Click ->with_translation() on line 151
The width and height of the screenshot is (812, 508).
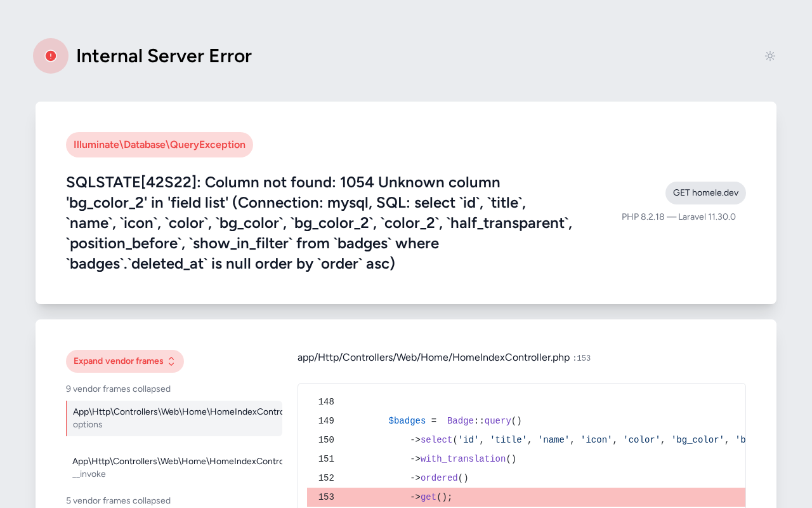coord(462,459)
